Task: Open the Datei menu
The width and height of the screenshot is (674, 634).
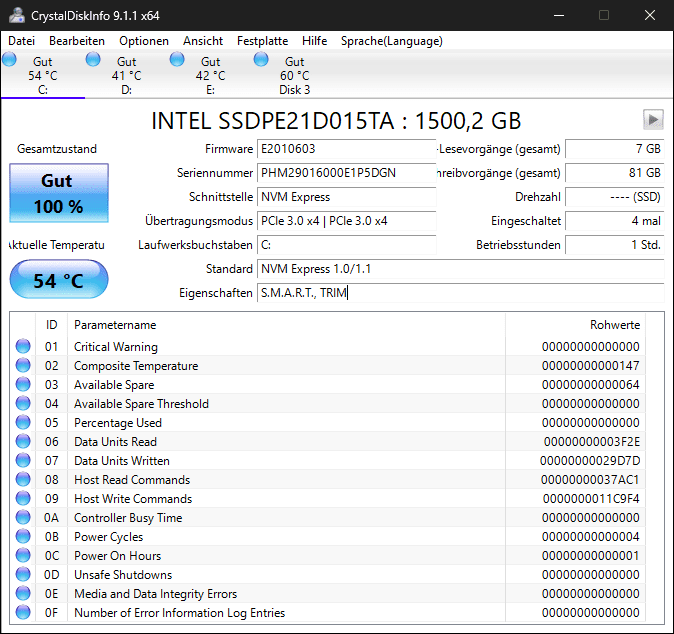Action: 21,41
